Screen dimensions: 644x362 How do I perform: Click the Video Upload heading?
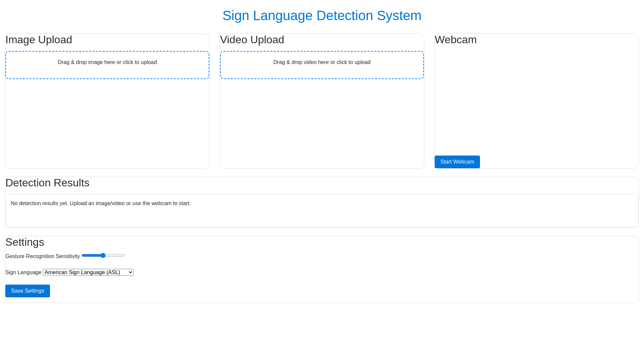tap(252, 40)
